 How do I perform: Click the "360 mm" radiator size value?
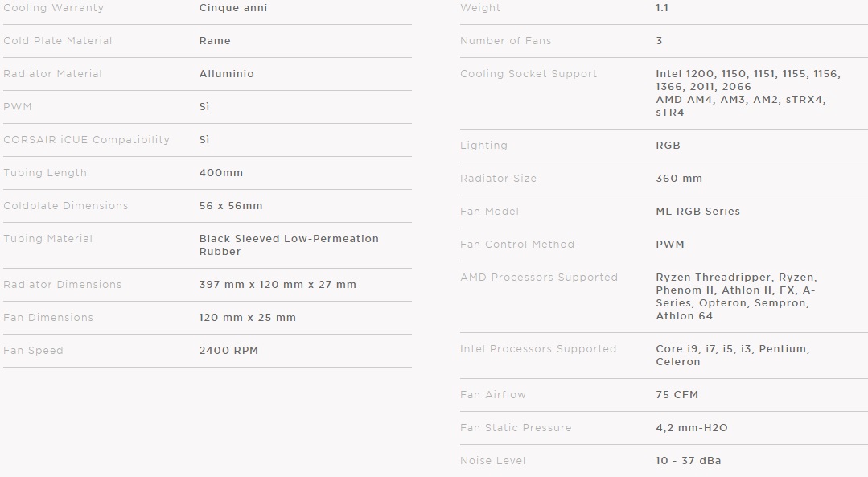pos(679,179)
